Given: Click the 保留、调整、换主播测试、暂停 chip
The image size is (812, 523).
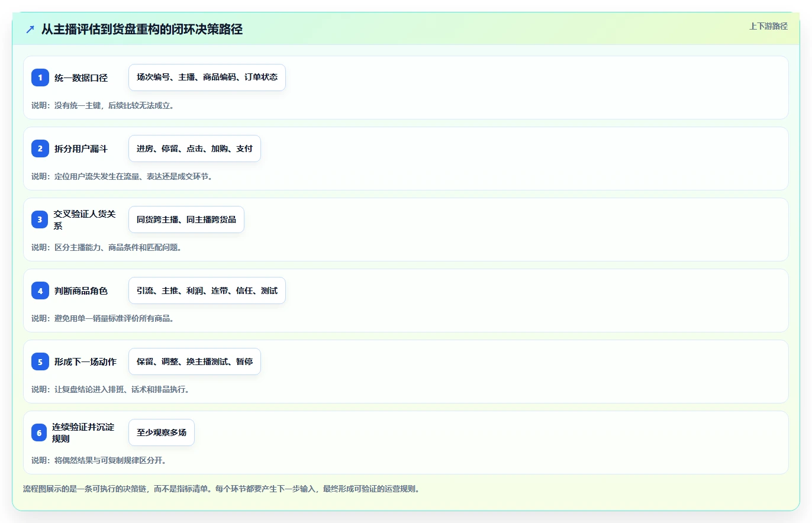Looking at the screenshot, I should (x=195, y=361).
